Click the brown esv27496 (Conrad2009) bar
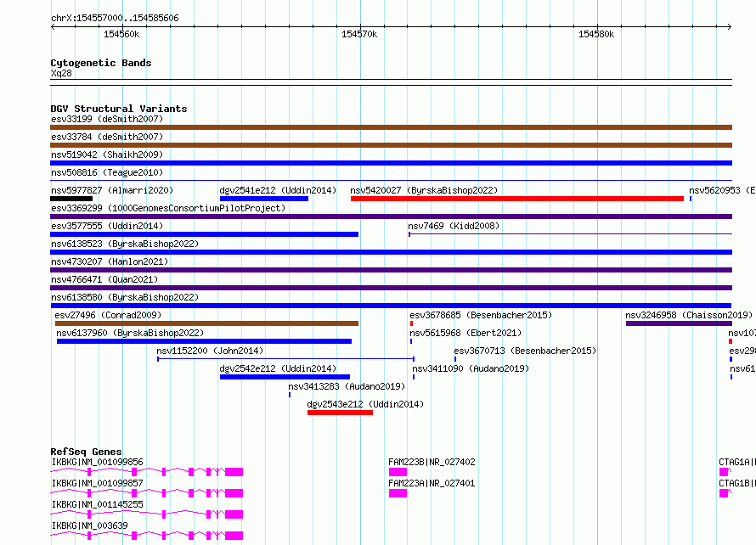756x545 pixels. (207, 323)
